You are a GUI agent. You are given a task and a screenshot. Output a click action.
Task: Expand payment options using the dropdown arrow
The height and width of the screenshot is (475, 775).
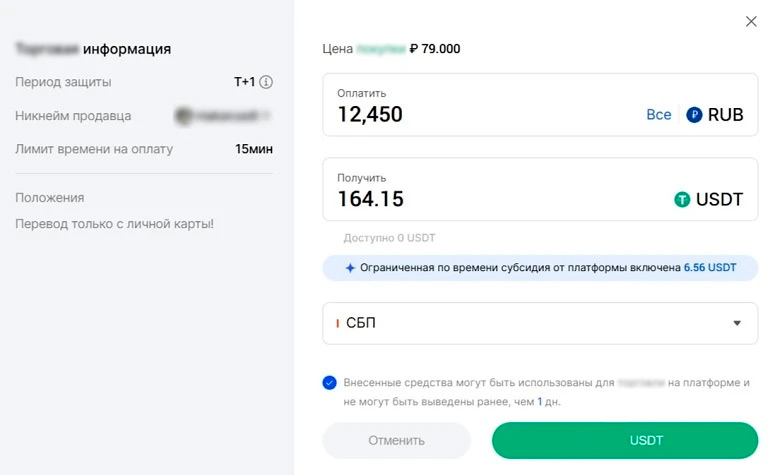pyautogui.click(x=737, y=324)
